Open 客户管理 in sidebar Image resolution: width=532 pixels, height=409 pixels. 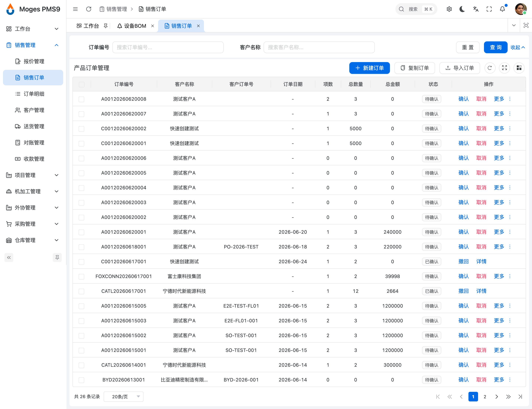coord(33,110)
